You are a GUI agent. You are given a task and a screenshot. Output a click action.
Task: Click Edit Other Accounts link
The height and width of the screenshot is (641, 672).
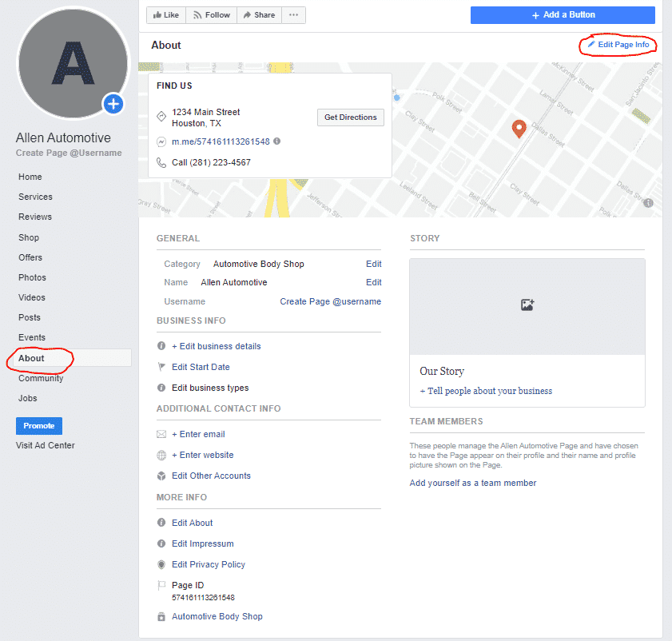pos(211,476)
